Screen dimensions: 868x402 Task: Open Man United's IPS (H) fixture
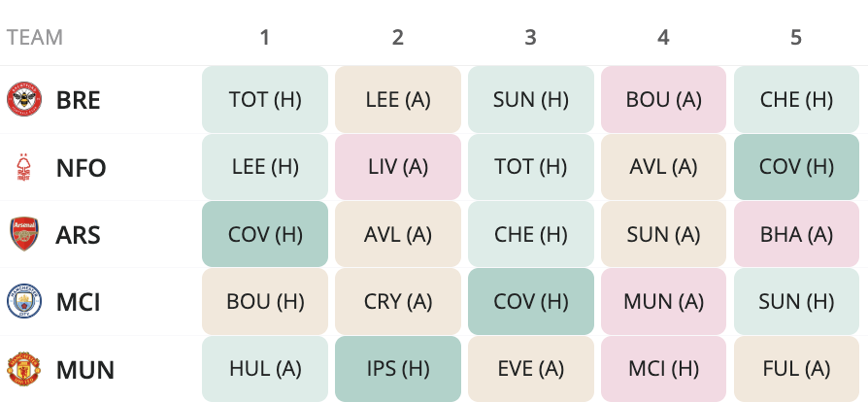[398, 369]
